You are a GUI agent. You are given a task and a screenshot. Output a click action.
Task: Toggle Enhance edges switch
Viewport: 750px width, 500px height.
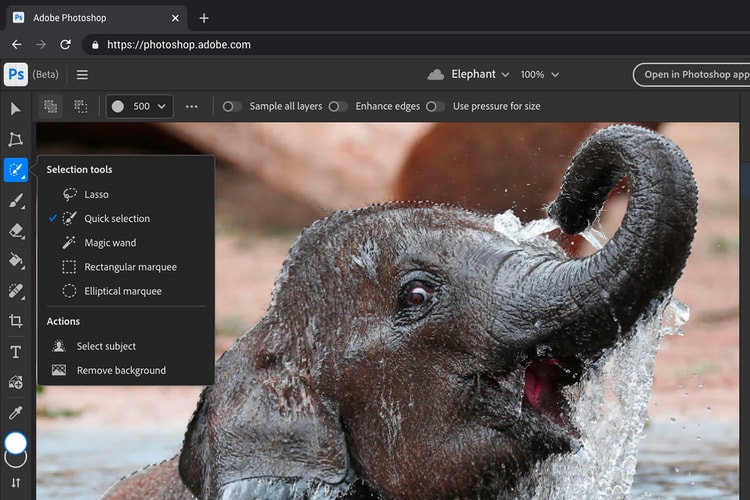[x=338, y=106]
